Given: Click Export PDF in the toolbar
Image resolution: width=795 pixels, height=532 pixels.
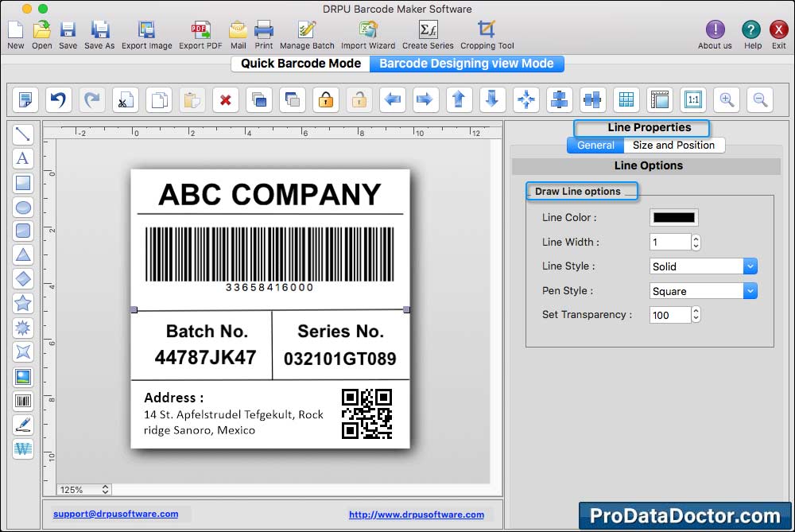Looking at the screenshot, I should (200, 35).
